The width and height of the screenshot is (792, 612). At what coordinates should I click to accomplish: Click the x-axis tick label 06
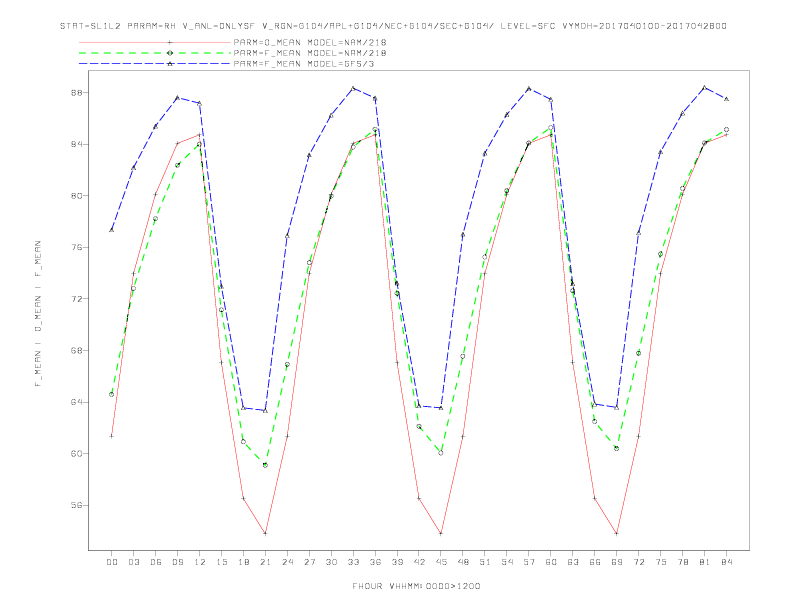(x=156, y=562)
